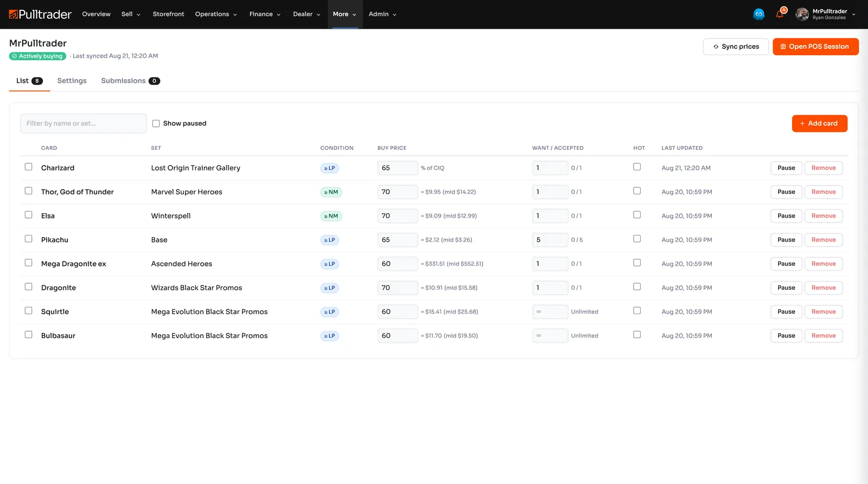Click Open POS Session button
Viewport: 868px width, 484px height.
(815, 47)
